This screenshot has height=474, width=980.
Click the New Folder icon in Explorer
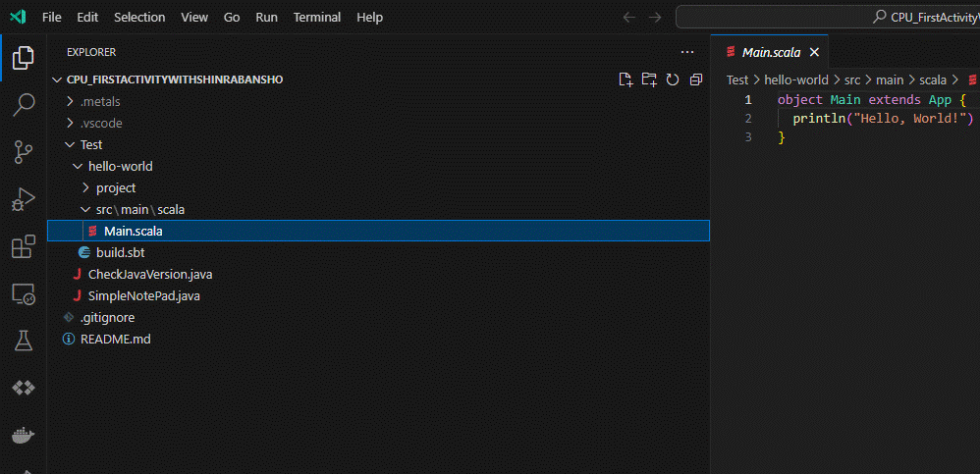pyautogui.click(x=649, y=79)
